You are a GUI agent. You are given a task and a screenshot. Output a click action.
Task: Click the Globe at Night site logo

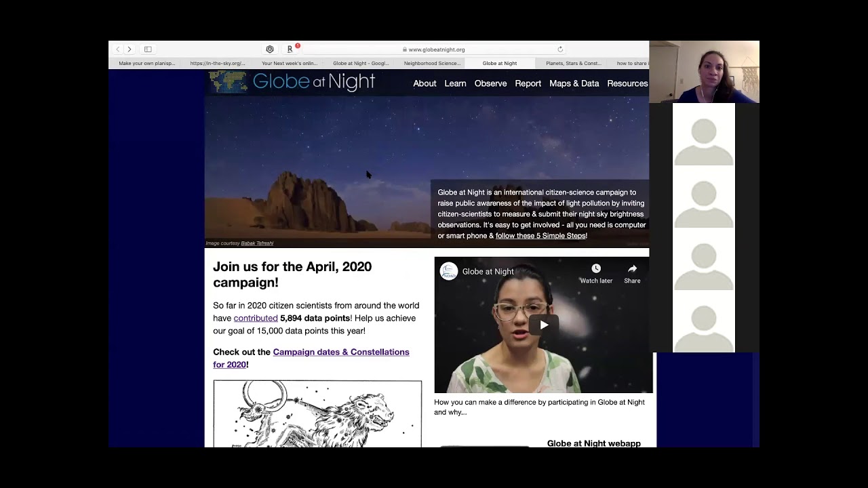pyautogui.click(x=292, y=82)
